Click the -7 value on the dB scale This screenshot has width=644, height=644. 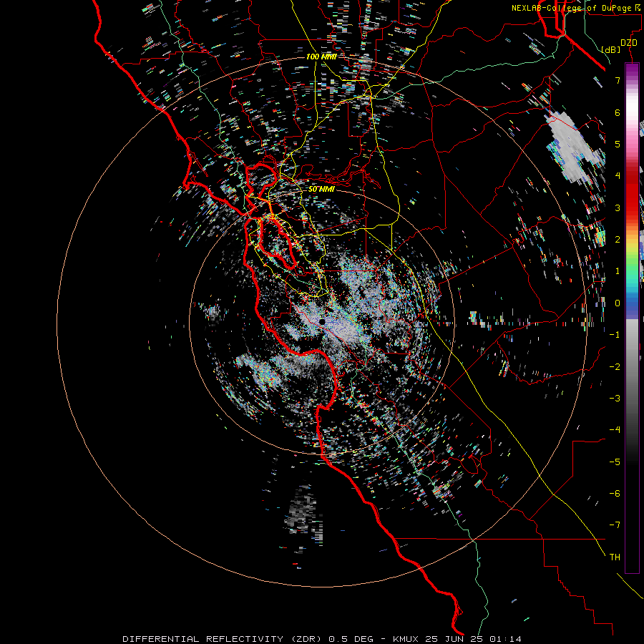coord(615,525)
